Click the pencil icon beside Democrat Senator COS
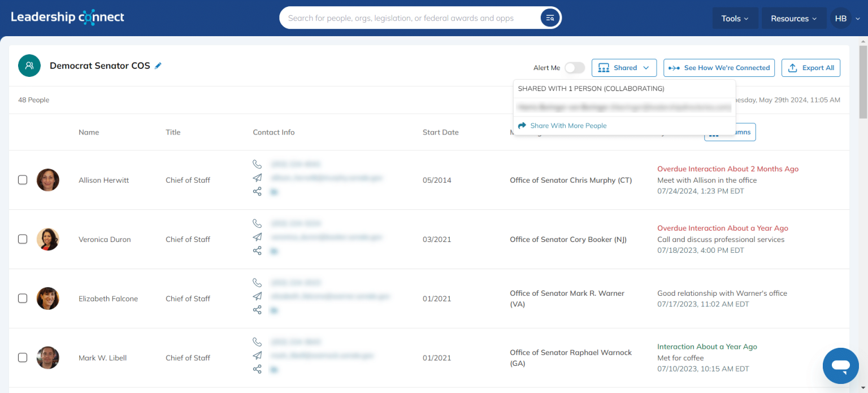The image size is (868, 393). tap(158, 66)
